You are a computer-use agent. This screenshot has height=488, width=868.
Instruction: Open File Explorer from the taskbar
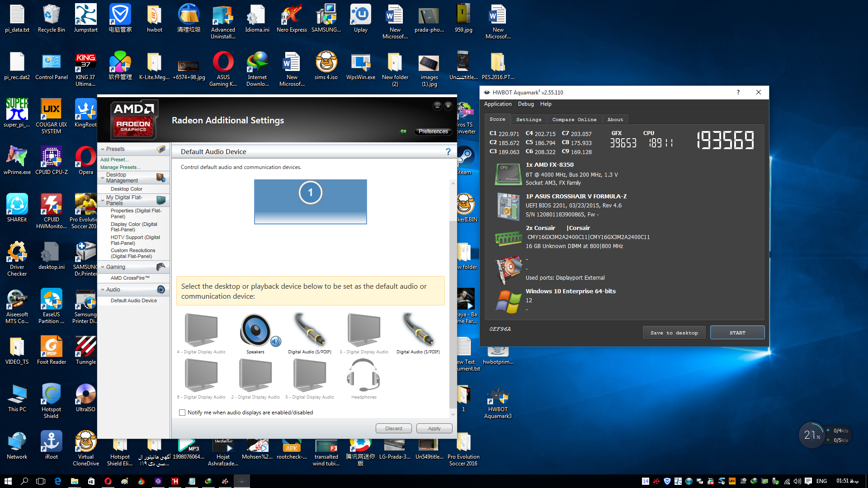click(x=74, y=481)
